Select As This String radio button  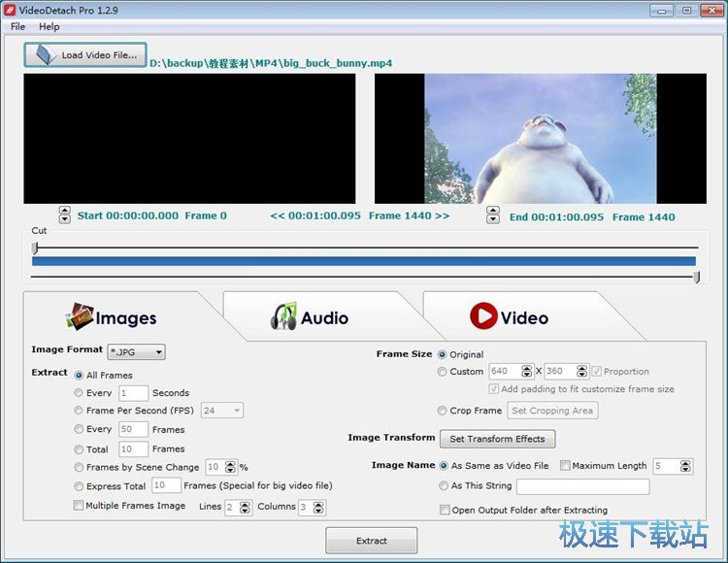point(444,485)
